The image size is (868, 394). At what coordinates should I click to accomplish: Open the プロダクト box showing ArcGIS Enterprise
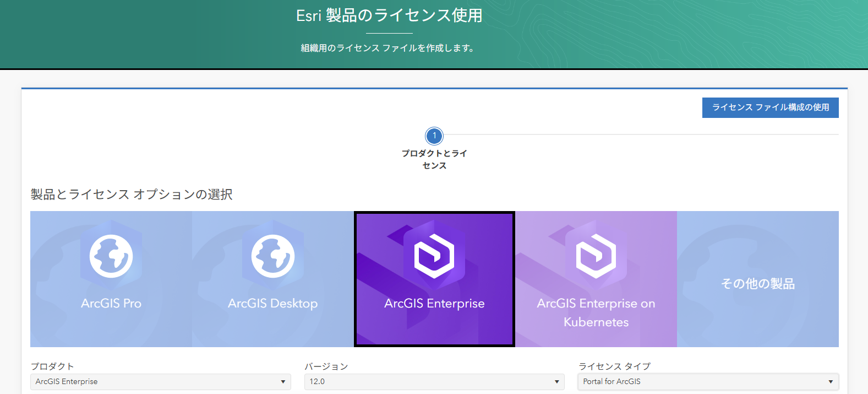click(x=154, y=382)
